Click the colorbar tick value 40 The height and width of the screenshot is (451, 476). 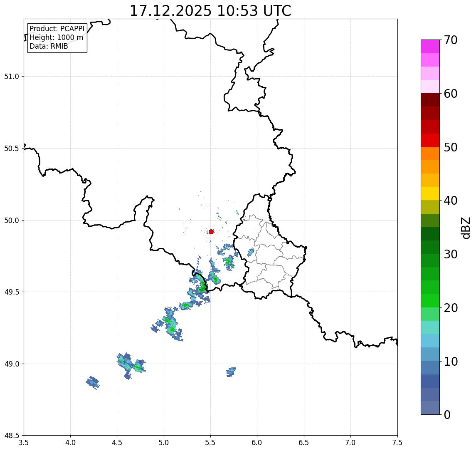click(x=451, y=201)
